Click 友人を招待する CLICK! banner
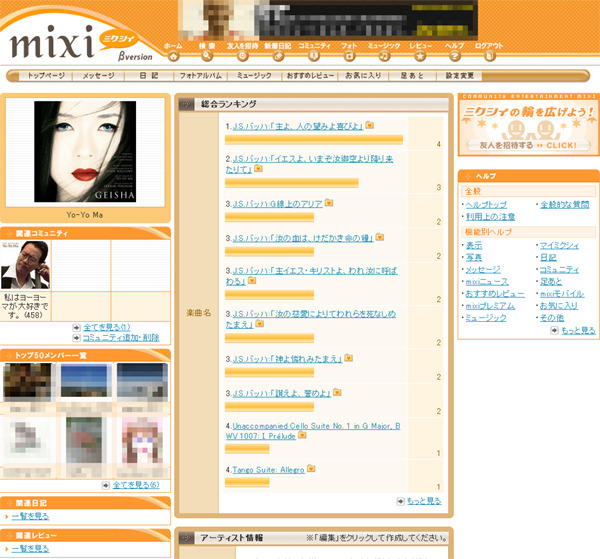 point(528,124)
